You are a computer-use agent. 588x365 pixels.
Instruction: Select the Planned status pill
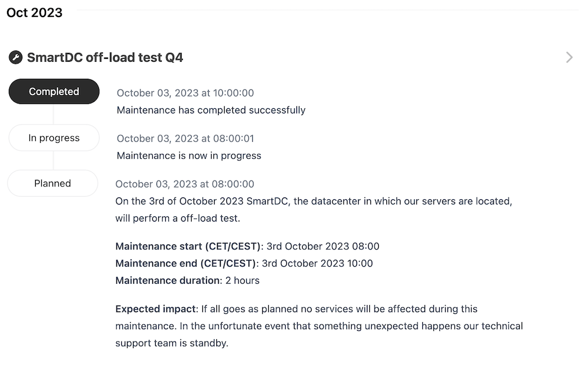click(x=52, y=183)
